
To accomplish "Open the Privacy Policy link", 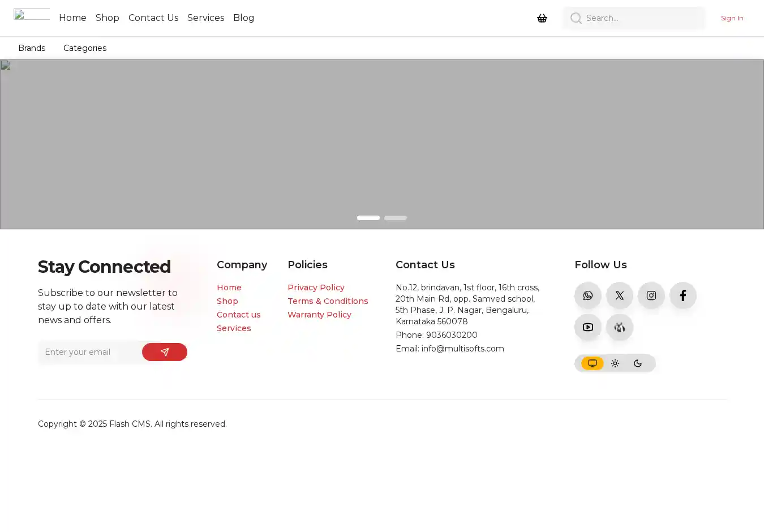I will click(316, 288).
